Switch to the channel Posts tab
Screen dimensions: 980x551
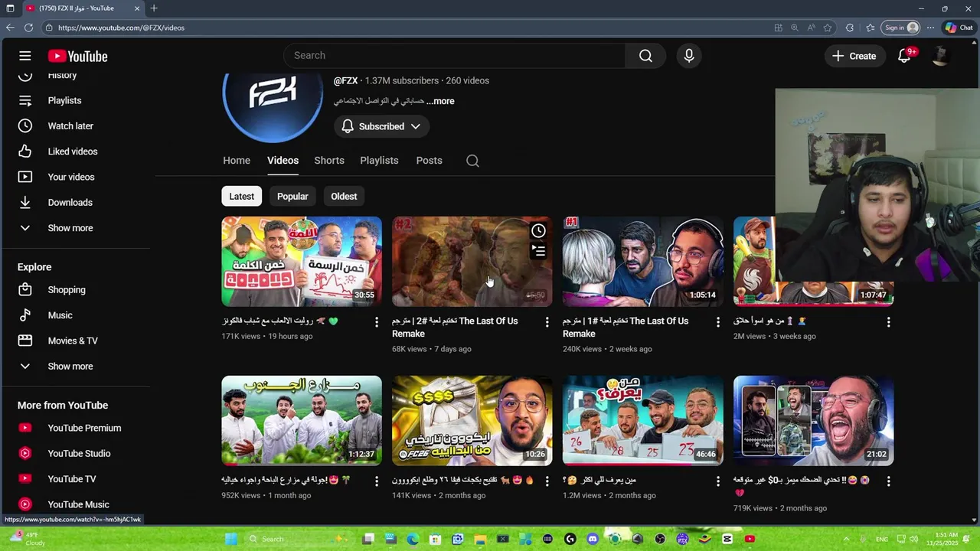pyautogui.click(x=429, y=161)
